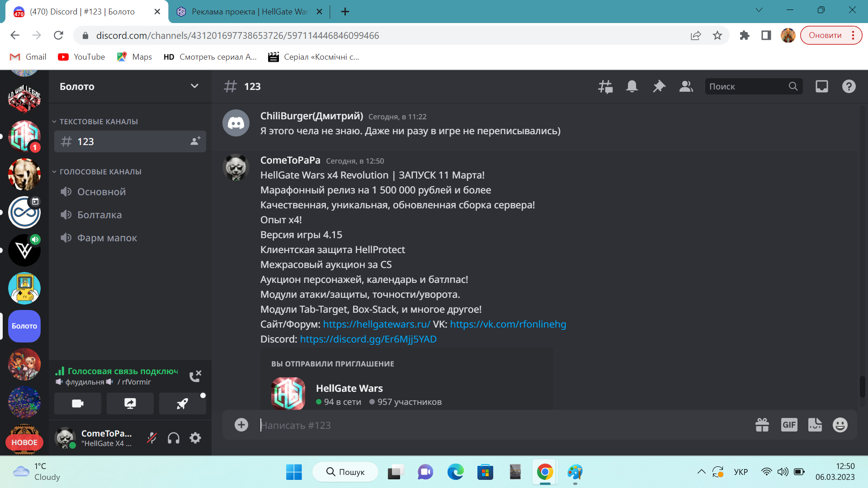The height and width of the screenshot is (488, 868).
Task: Click the НОВОЕ unread indicator
Action: pos(24,442)
